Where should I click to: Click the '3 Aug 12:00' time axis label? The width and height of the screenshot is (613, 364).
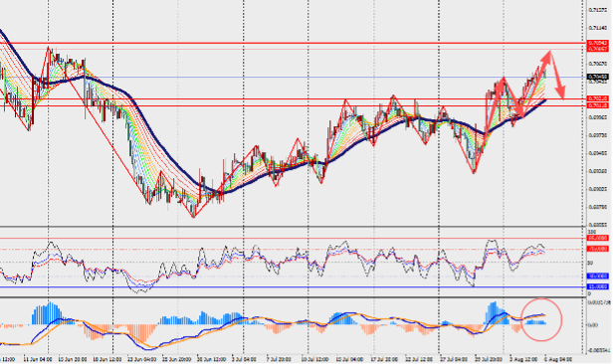coord(522,359)
